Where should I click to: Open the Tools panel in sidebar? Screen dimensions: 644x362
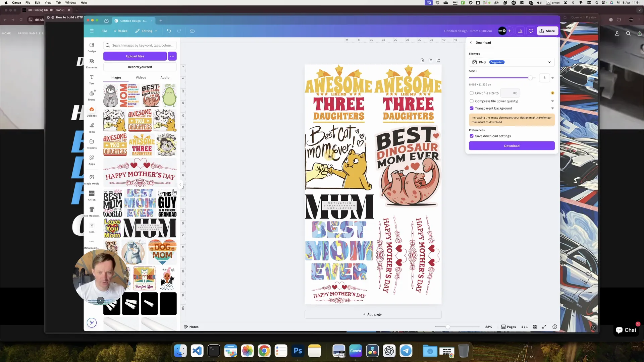92,128
